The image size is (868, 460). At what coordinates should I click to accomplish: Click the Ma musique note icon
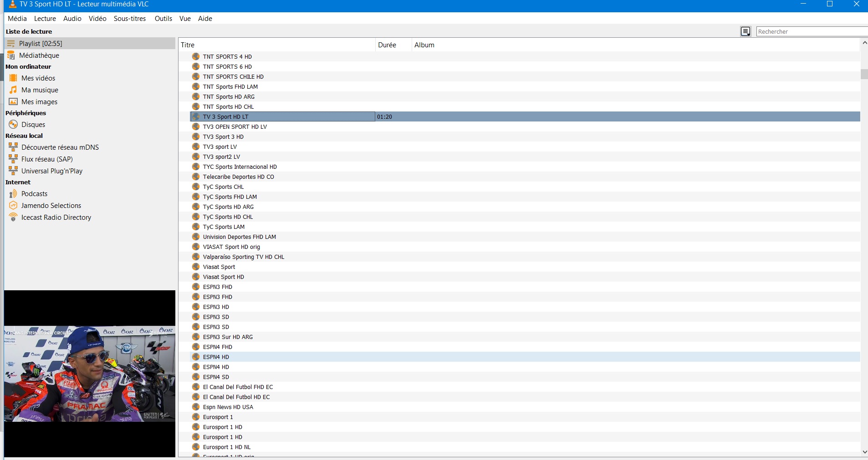pyautogui.click(x=13, y=90)
